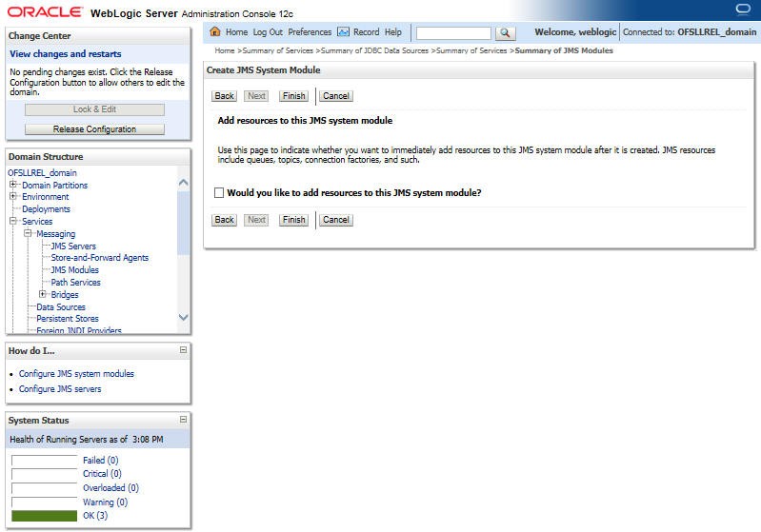Focus the console search input field

pos(453,33)
